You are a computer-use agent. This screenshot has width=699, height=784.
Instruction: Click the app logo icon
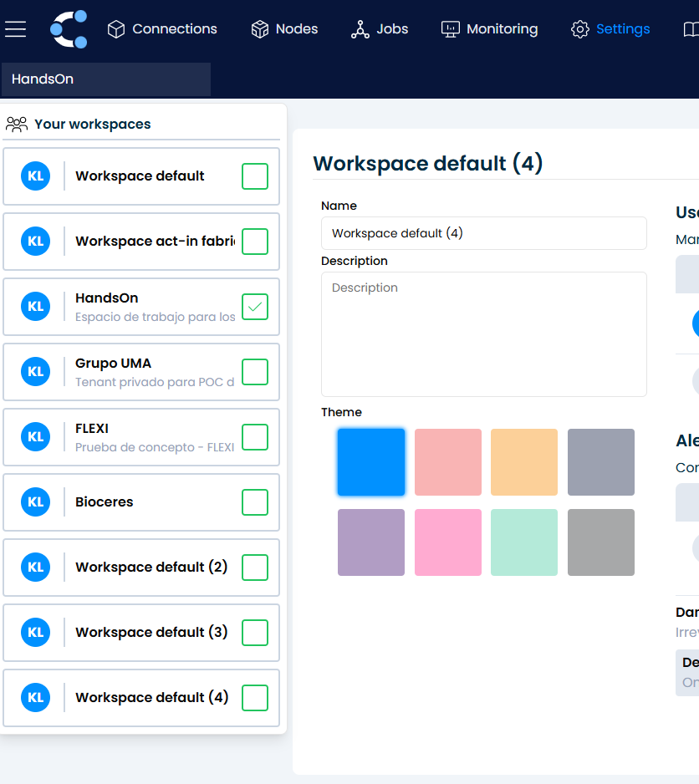tap(69, 29)
